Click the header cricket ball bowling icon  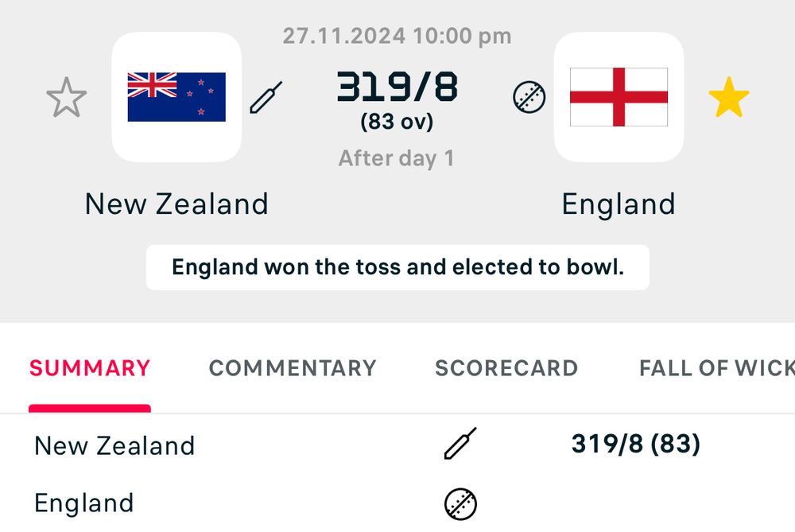pyautogui.click(x=529, y=98)
